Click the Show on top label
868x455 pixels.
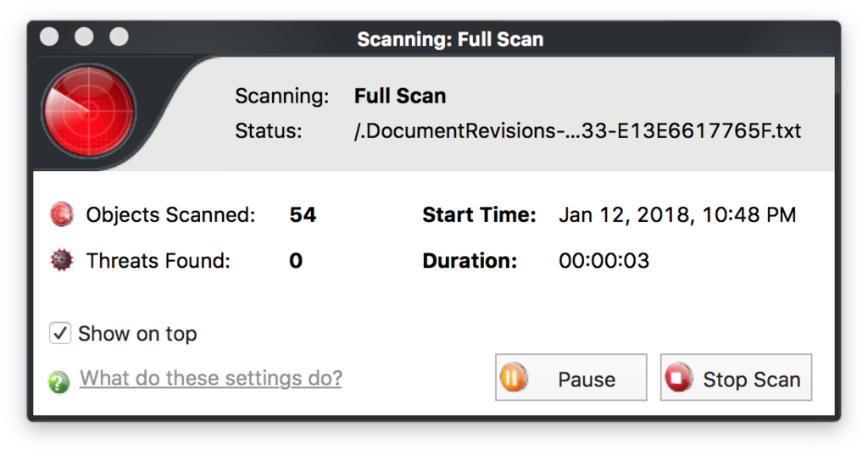137,334
